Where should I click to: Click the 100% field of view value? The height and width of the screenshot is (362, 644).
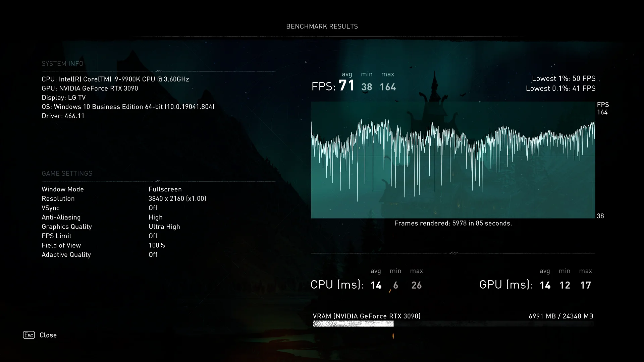(x=157, y=246)
